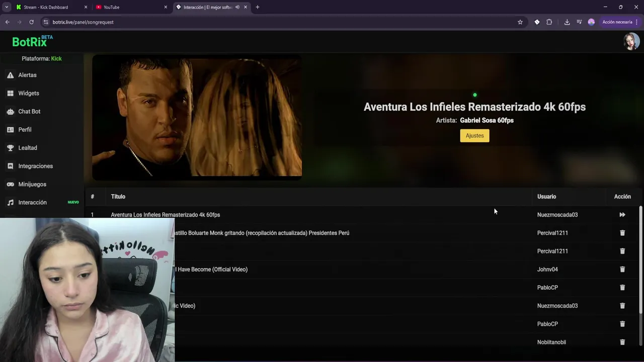Delete the Nobiitanobil song request

coord(622,342)
